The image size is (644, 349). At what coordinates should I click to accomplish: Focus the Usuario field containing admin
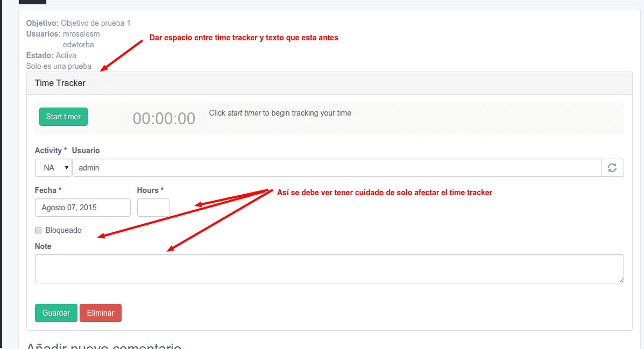coord(336,168)
